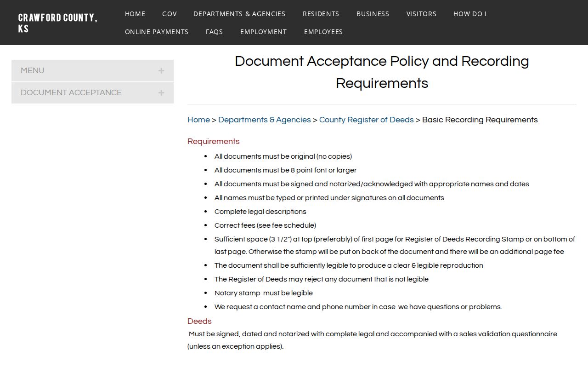This screenshot has height=368, width=588.
Task: Expand the Document Acceptance sidebar section
Action: [x=92, y=92]
